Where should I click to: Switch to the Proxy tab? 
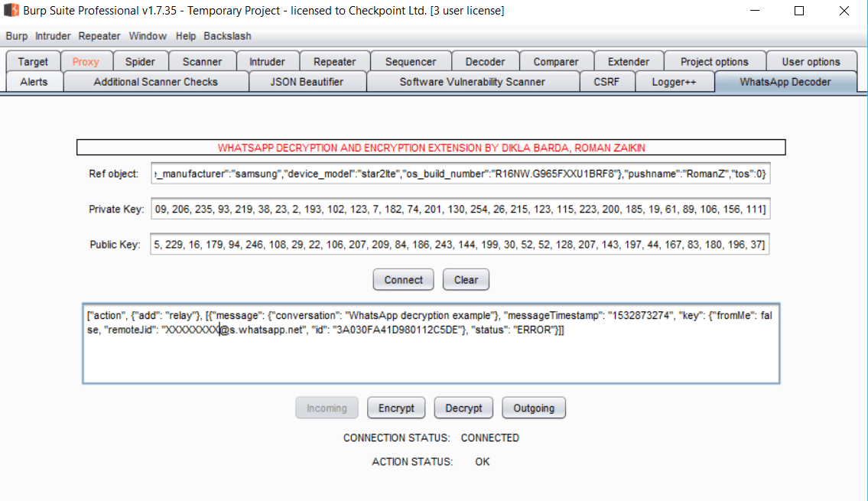tap(85, 61)
